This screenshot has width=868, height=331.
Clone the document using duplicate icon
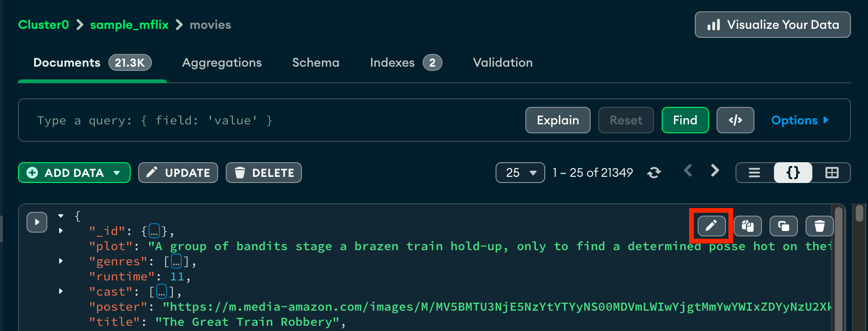(x=784, y=226)
